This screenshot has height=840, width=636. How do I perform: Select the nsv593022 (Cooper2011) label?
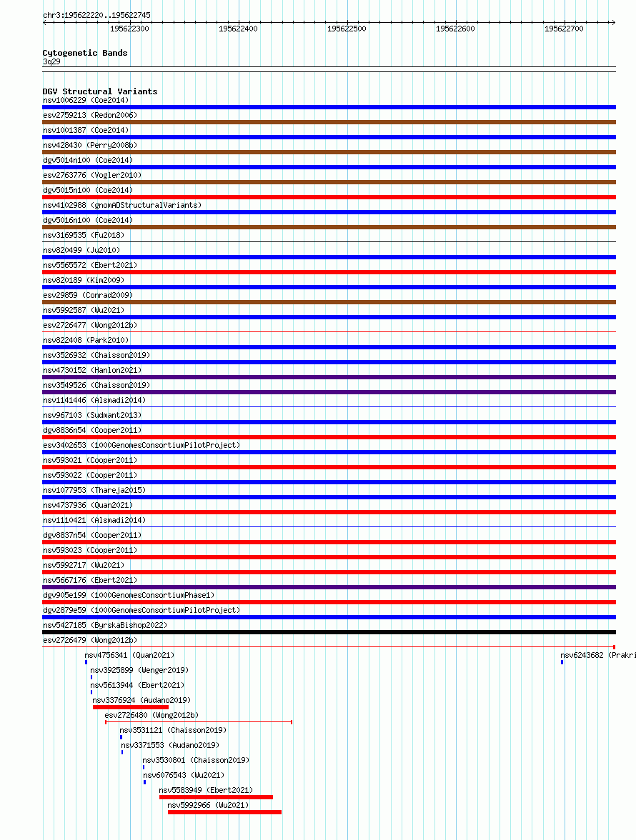(x=90, y=475)
